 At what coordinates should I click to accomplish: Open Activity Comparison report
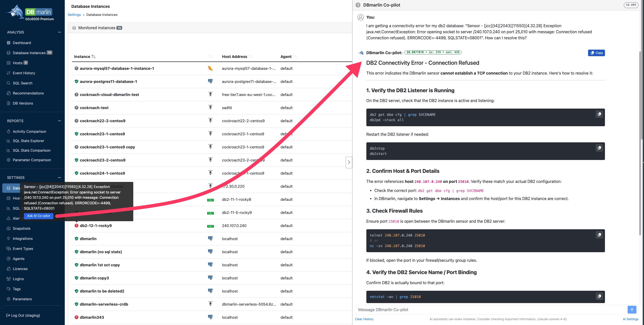coord(29,132)
